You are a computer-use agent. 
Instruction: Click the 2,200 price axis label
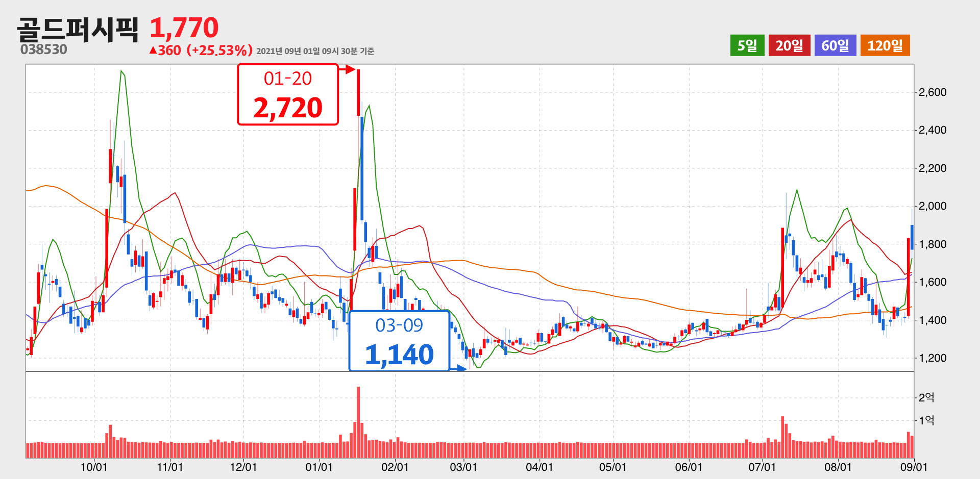pos(933,168)
